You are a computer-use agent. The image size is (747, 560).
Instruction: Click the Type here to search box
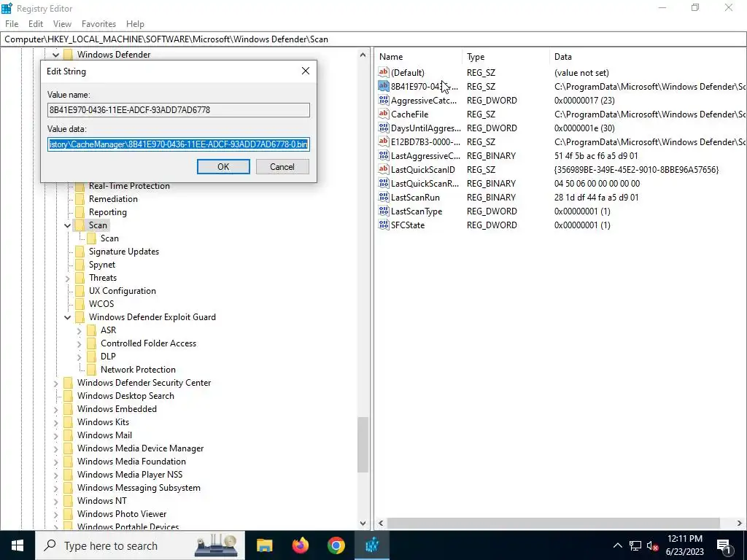click(140, 545)
